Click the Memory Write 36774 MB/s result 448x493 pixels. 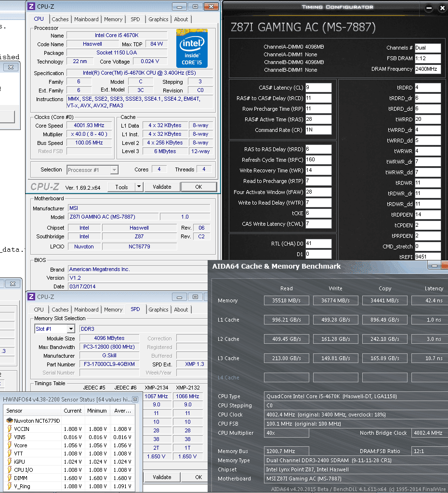[335, 300]
